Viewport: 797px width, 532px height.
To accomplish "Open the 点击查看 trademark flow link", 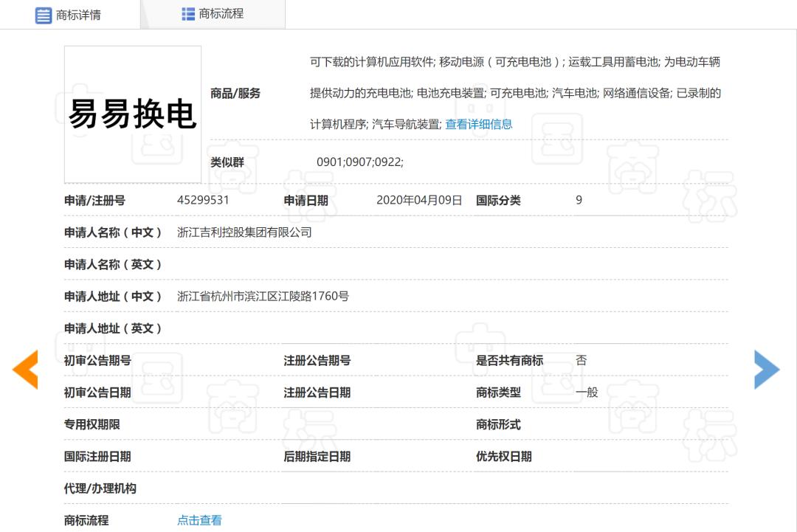I will pos(199,520).
